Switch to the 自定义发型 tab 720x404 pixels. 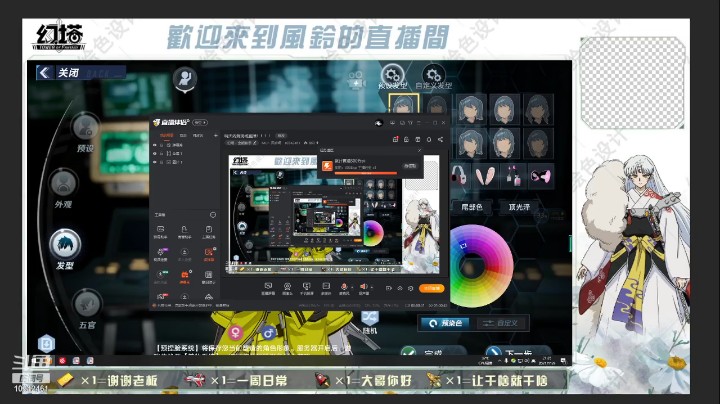coord(433,77)
